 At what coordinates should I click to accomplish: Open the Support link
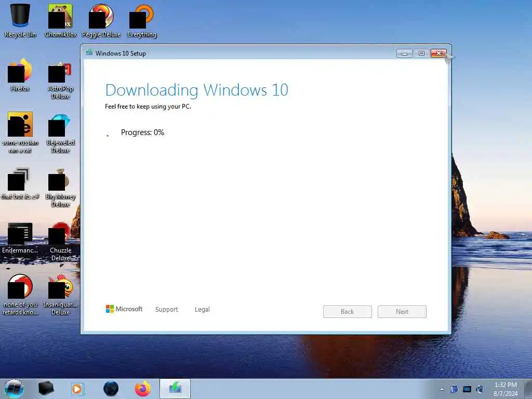pos(167,309)
